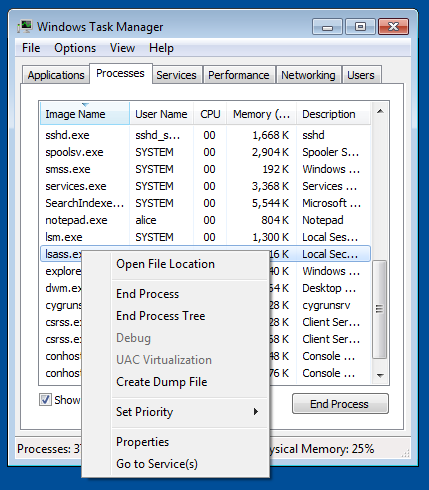The height and width of the screenshot is (490, 429).
Task: Click the 3,368 K memory value
Action: pyautogui.click(x=270, y=186)
